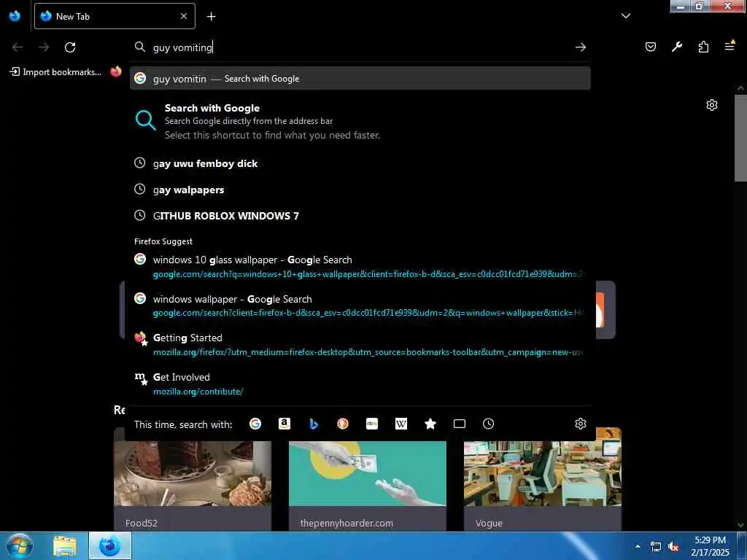The image size is (747, 560).
Task: Click in the address bar text field
Action: [x=362, y=47]
